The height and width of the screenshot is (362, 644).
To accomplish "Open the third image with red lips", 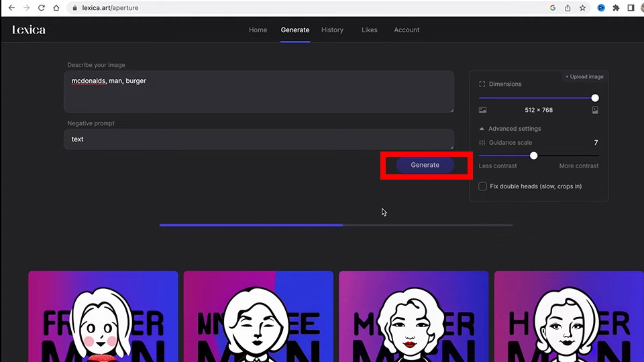I will point(414,316).
